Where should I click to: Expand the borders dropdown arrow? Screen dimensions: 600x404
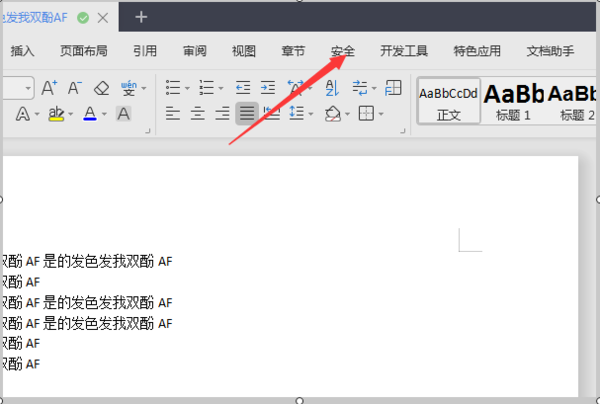click(381, 114)
